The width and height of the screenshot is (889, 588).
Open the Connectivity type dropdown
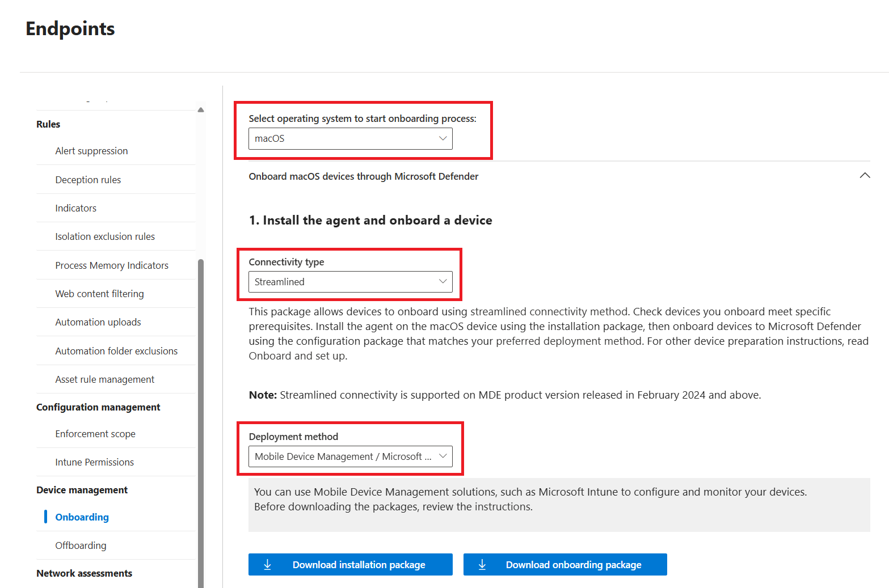(349, 281)
